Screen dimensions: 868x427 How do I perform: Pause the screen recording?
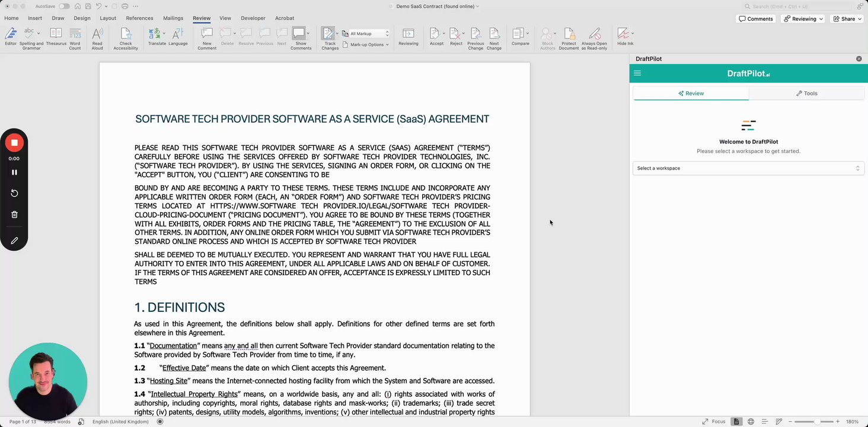[14, 173]
